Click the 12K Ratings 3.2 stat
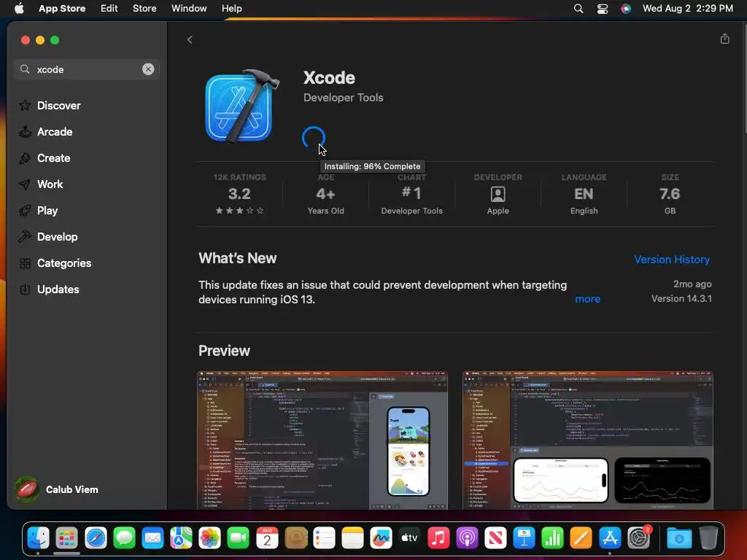The width and height of the screenshot is (747, 560). click(239, 194)
